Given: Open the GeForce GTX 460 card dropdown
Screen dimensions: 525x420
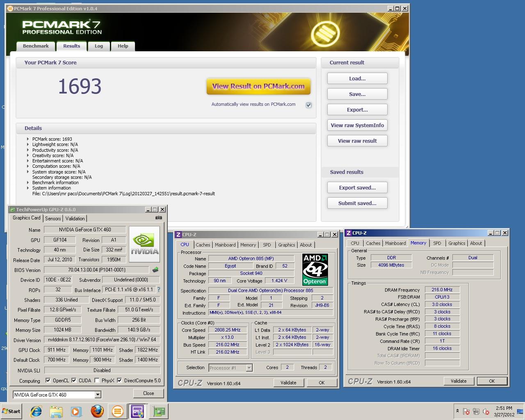Looking at the screenshot, I should pyautogui.click(x=98, y=395).
